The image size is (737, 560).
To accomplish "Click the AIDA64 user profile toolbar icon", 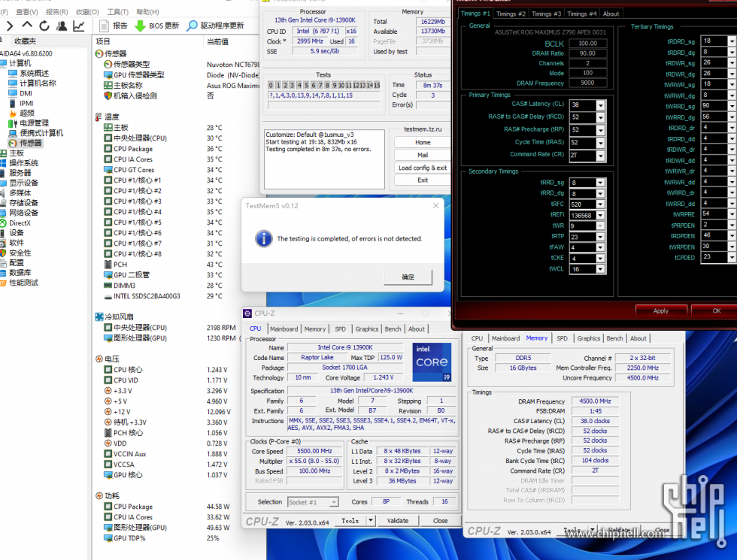I will [62, 26].
